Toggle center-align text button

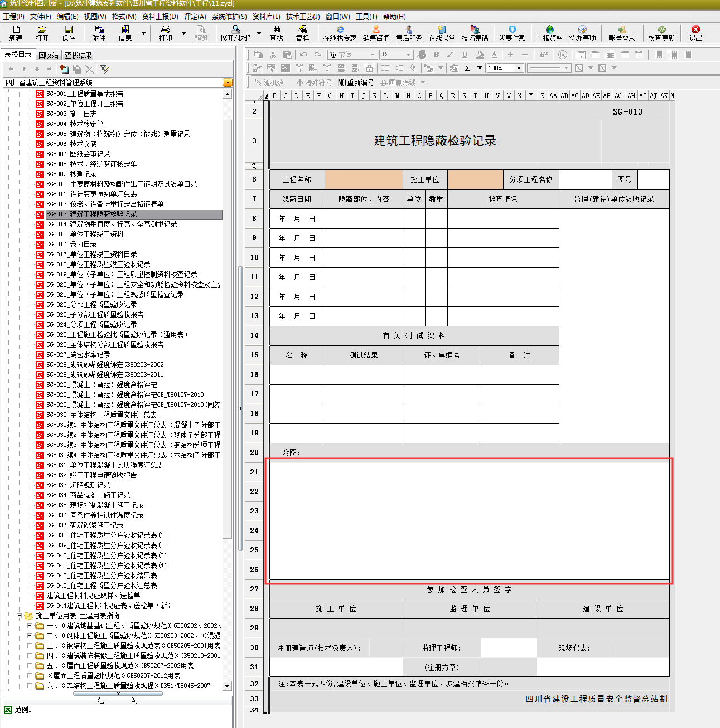(x=610, y=55)
